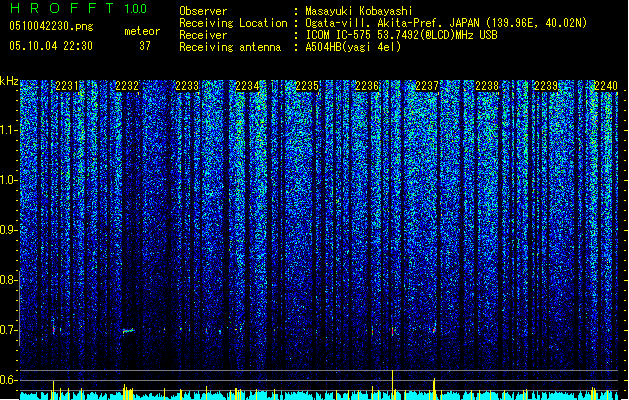Click the meteor count value 37
Image resolution: width=629 pixels, height=400 pixels.
tap(145, 46)
